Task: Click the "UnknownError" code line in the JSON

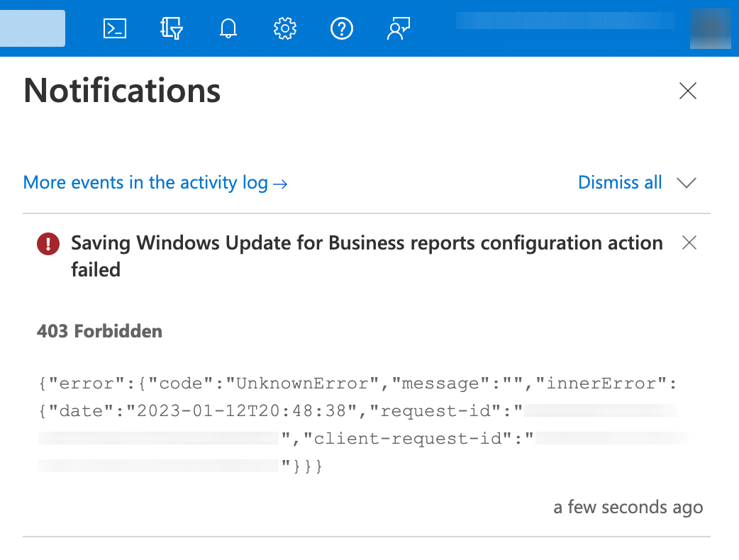Action: click(x=357, y=383)
